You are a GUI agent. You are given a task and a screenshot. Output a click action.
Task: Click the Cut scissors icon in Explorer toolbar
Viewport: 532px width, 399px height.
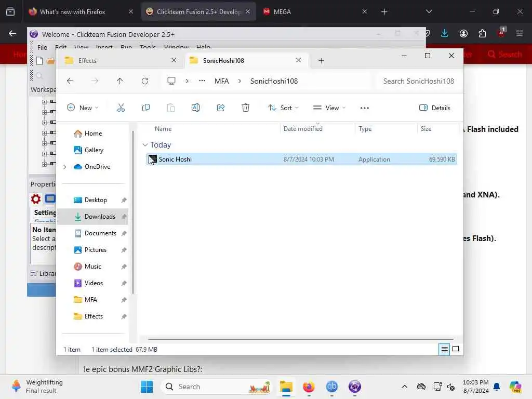pyautogui.click(x=121, y=108)
